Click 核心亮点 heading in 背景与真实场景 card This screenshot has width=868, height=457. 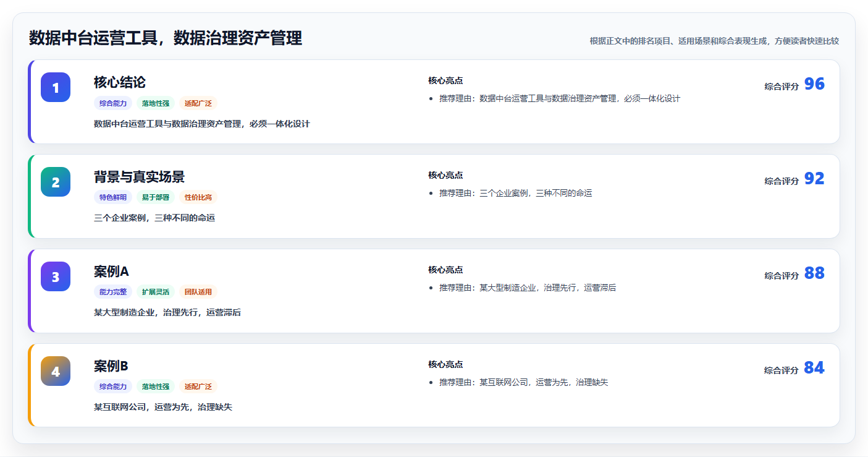(x=445, y=176)
